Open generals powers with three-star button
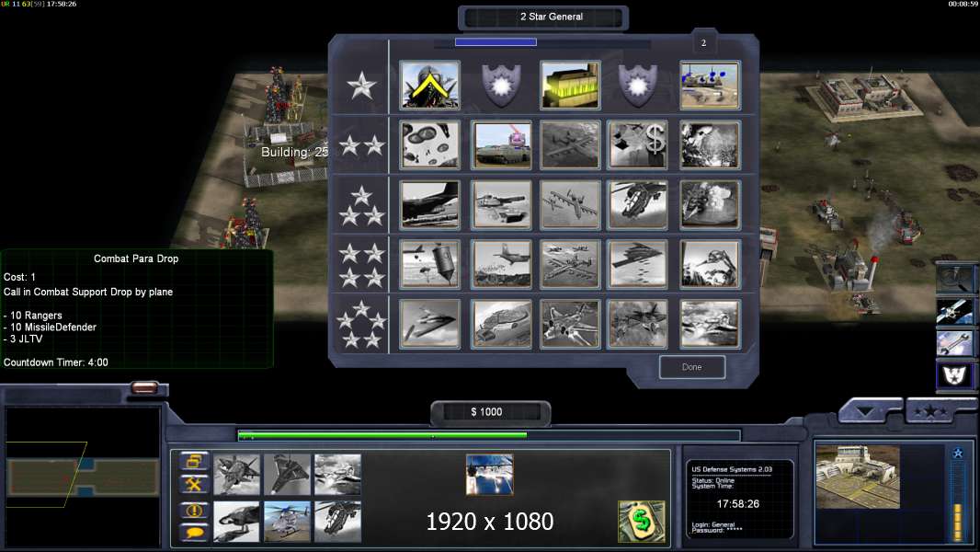The image size is (980, 552). (x=931, y=411)
